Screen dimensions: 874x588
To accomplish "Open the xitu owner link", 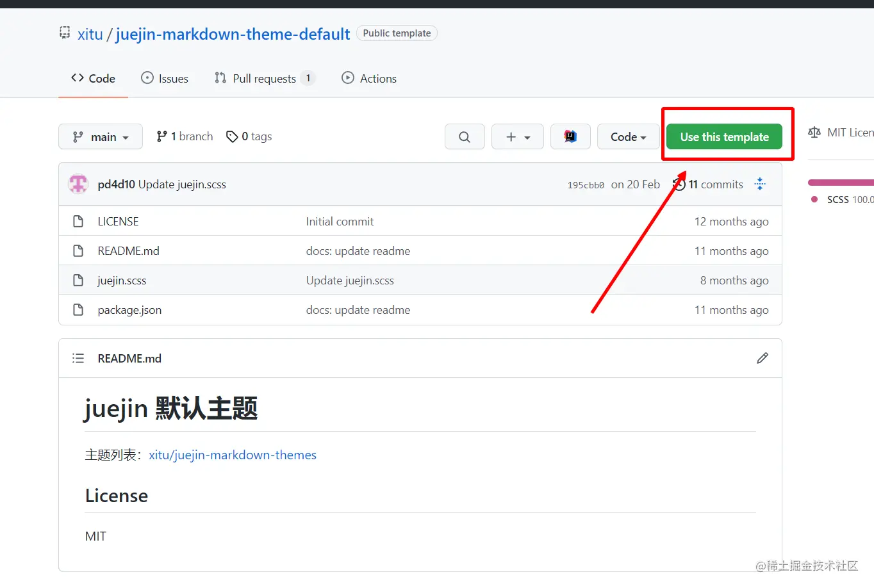I will [x=90, y=34].
